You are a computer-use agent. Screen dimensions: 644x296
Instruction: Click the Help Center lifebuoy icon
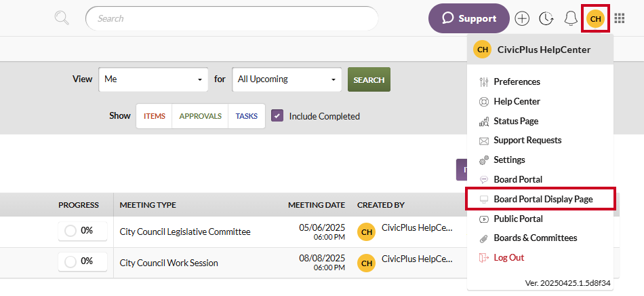[484, 102]
